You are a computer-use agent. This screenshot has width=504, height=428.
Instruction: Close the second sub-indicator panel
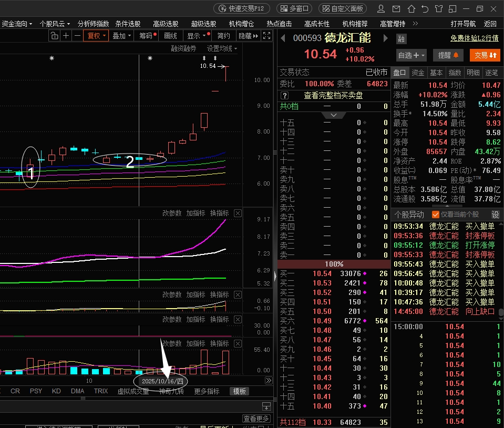point(238,294)
